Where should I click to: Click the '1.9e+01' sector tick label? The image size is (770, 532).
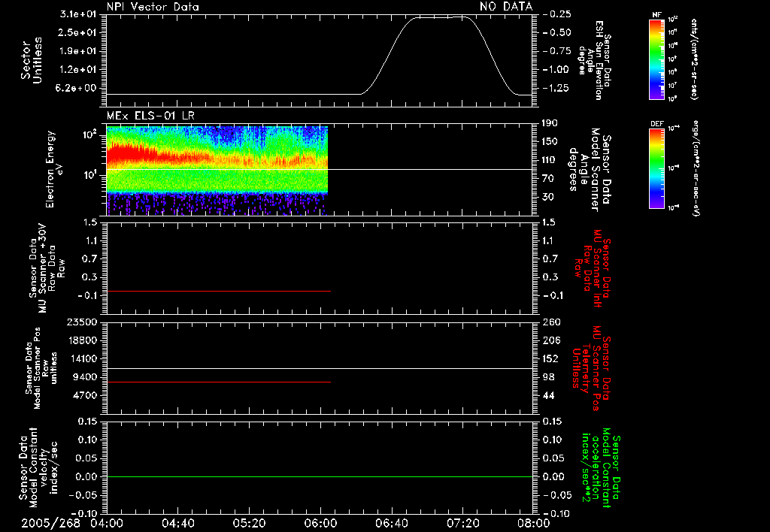78,51
